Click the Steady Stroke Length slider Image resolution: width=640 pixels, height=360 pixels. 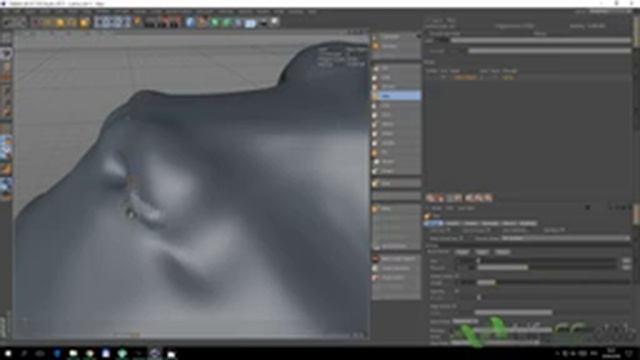(553, 282)
